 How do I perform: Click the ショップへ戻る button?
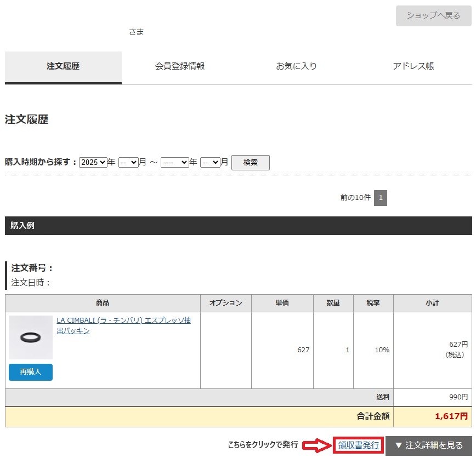coord(433,16)
